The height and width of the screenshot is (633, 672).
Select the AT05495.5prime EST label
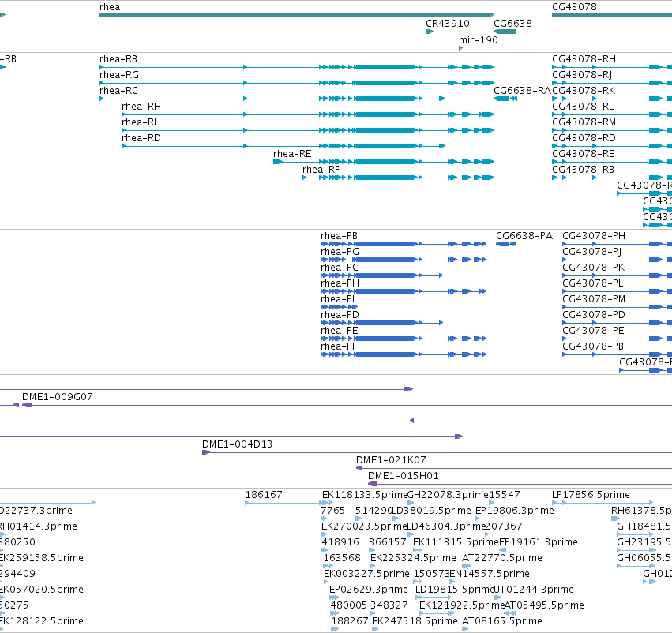coord(544,606)
